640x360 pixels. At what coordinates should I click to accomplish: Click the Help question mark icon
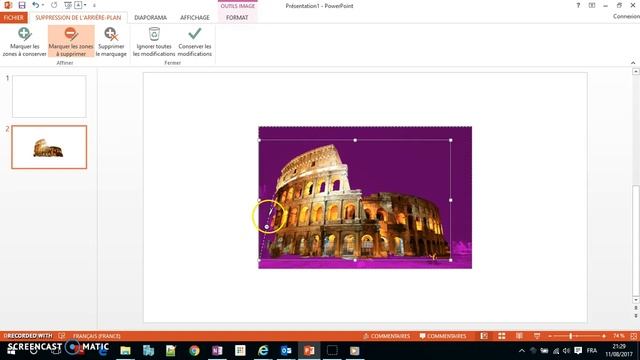(578, 5)
